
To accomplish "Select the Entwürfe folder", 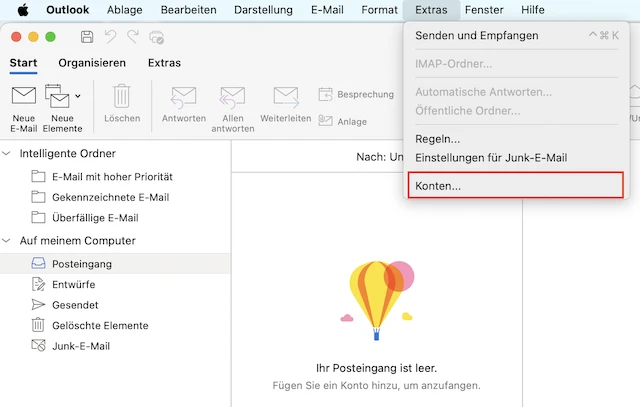I will 115,284.
